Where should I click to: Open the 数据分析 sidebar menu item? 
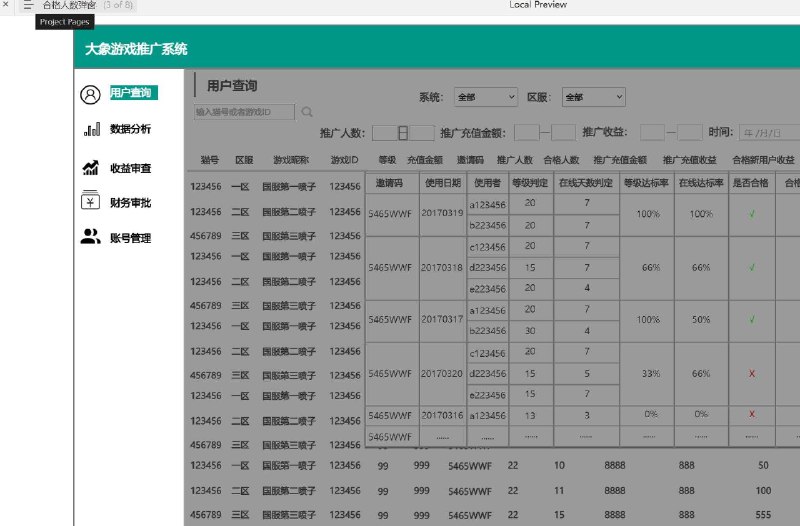[x=131, y=129]
